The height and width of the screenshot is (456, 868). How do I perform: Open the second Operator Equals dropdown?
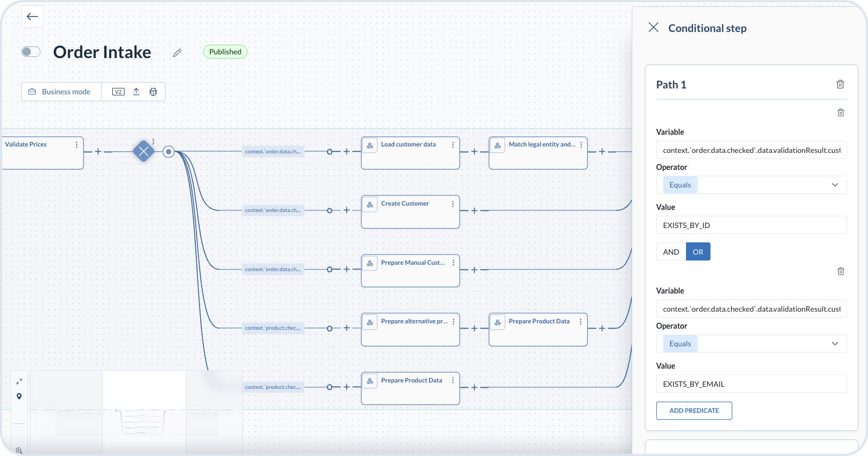point(751,344)
